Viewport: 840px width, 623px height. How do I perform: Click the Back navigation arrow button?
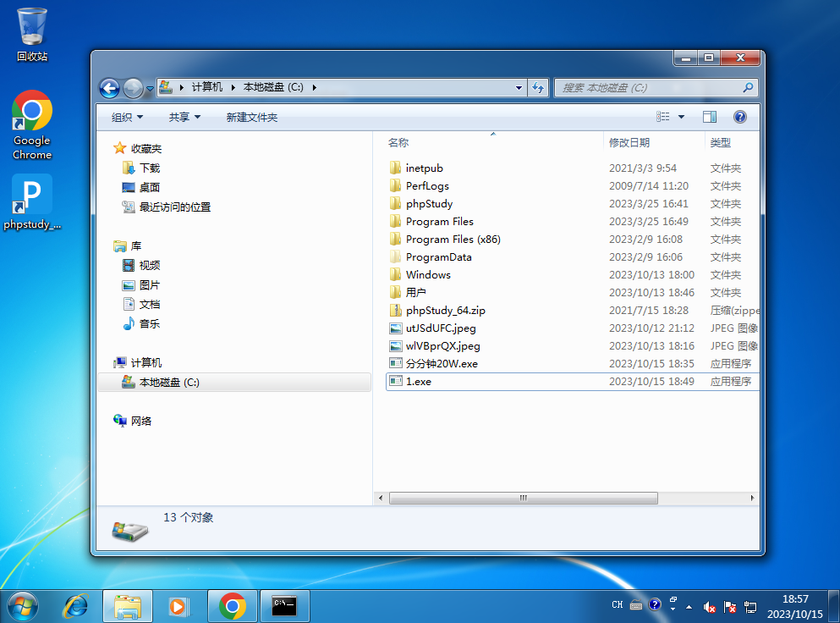[109, 87]
